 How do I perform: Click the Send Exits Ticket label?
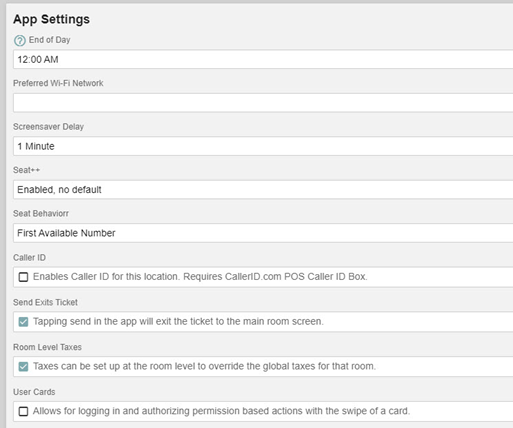pos(45,302)
